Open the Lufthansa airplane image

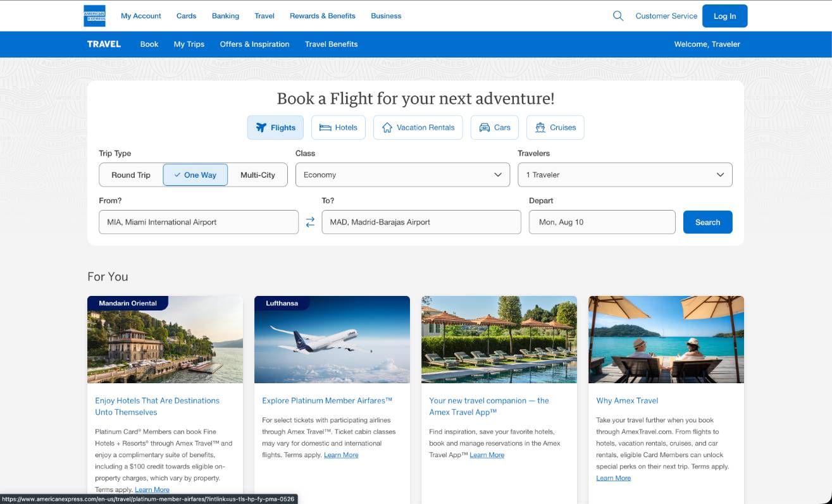coord(332,340)
